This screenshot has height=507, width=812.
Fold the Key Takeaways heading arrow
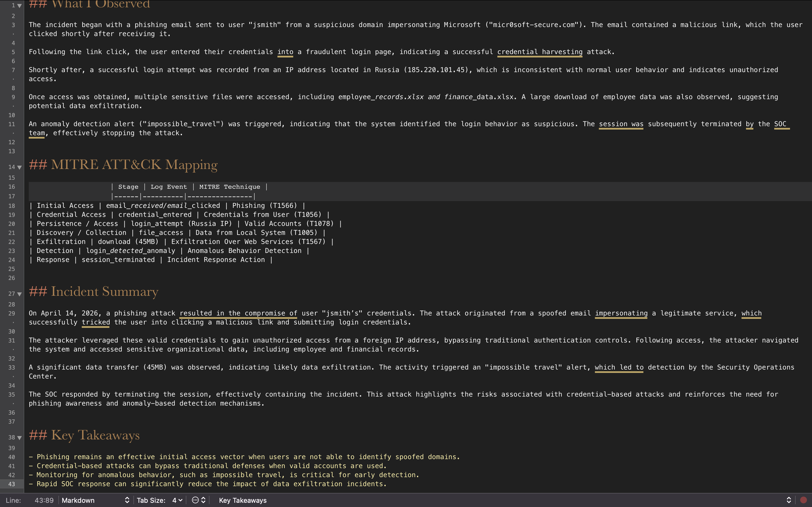(19, 438)
